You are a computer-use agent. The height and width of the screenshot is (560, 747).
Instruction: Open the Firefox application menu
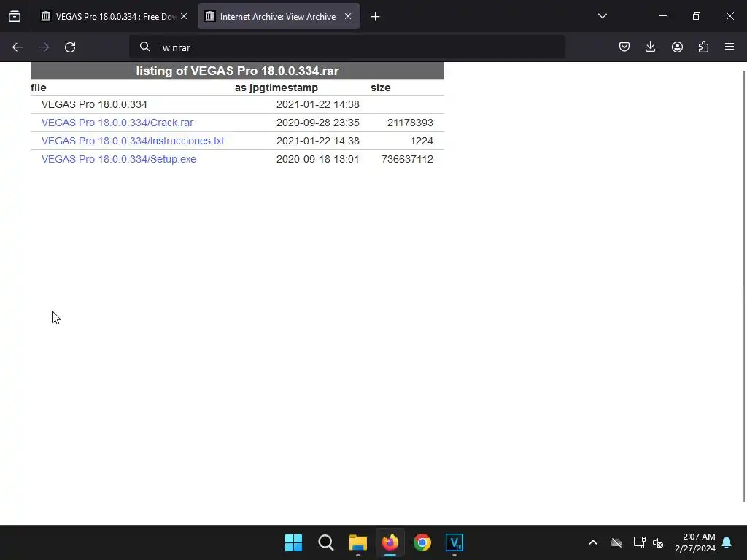point(729,47)
